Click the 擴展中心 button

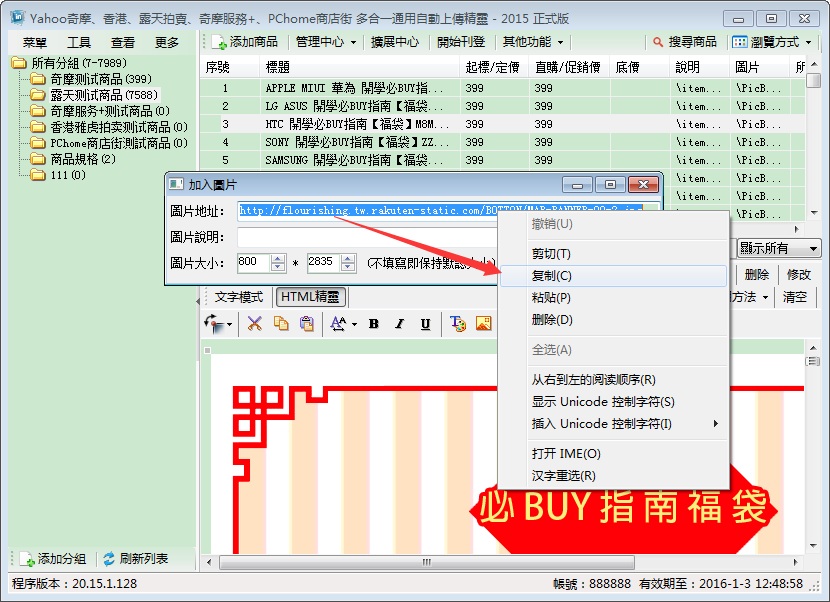coord(395,42)
